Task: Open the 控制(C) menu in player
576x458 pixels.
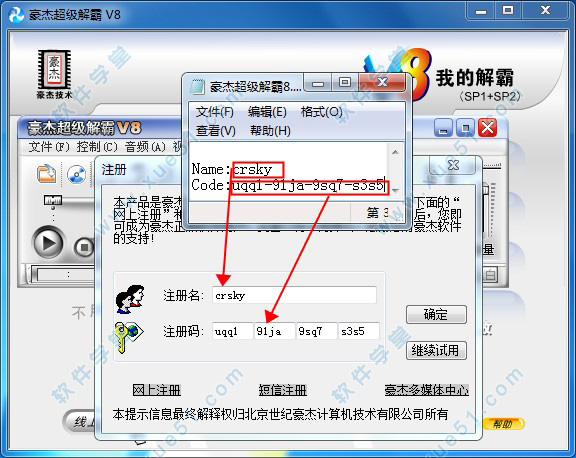Action: pos(97,147)
